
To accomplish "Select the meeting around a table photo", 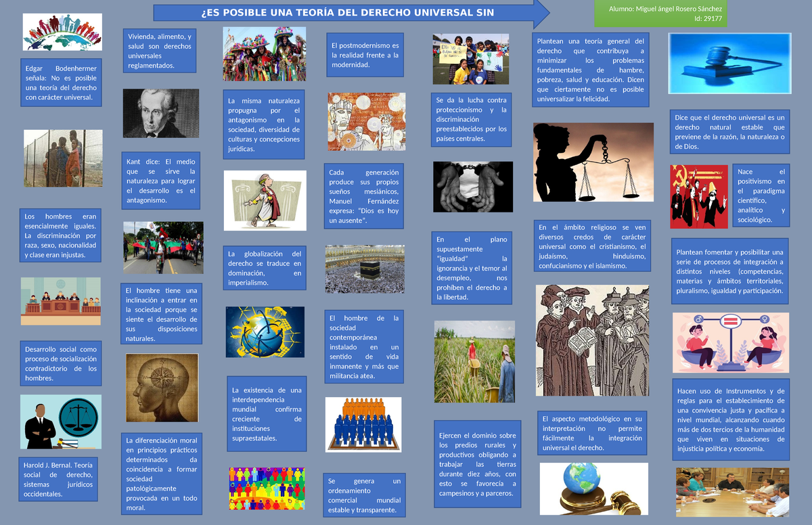I will coord(733,492).
